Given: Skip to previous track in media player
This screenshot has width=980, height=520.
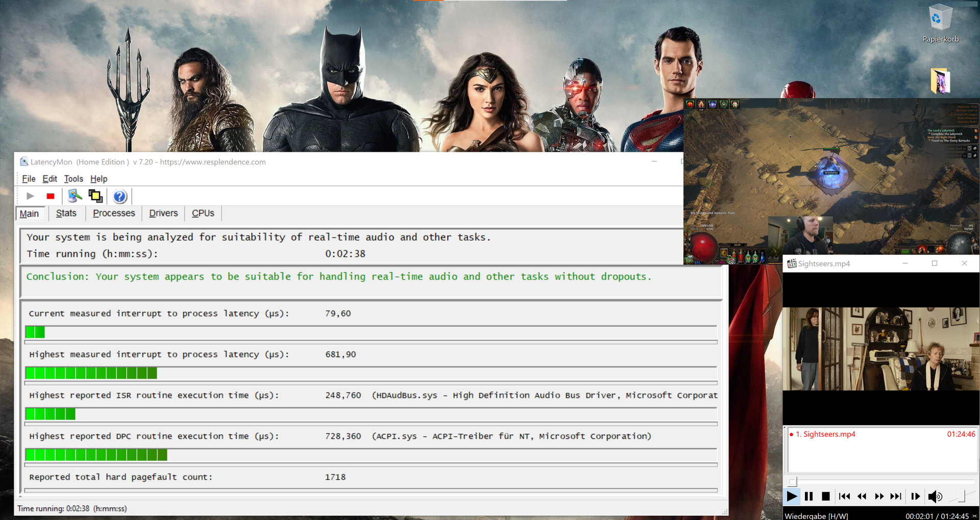Looking at the screenshot, I should pyautogui.click(x=845, y=496).
